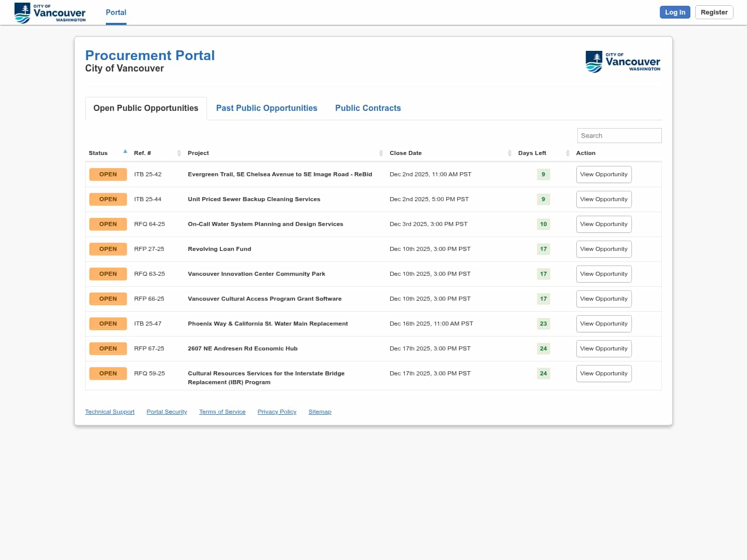Screen dimensions: 747x560
Task: Select the Open Public Opportunities tab
Action: point(146,108)
